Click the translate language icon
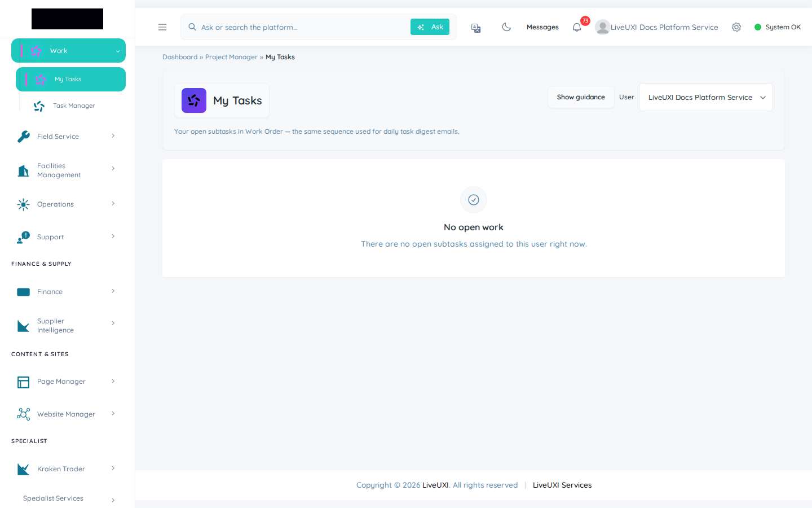812x508 pixels. pyautogui.click(x=476, y=28)
